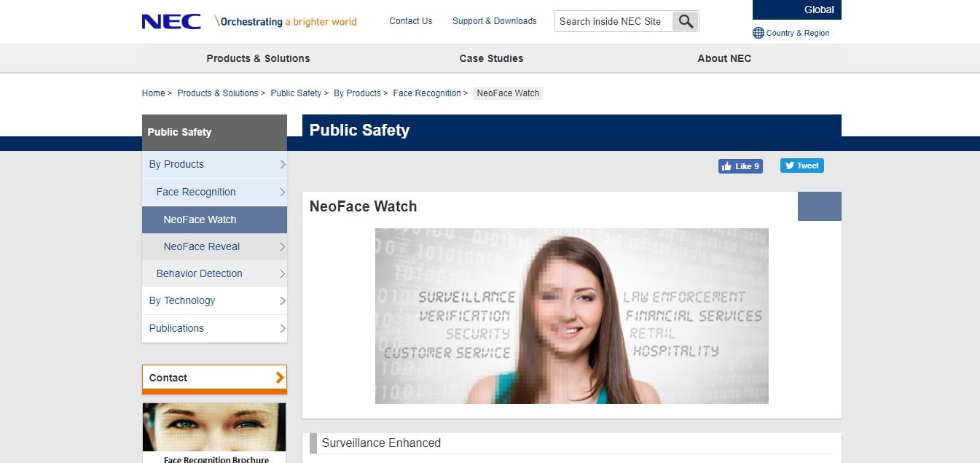Screen dimensions: 980x463
Task: Open Support & Downloads link
Action: click(x=495, y=21)
